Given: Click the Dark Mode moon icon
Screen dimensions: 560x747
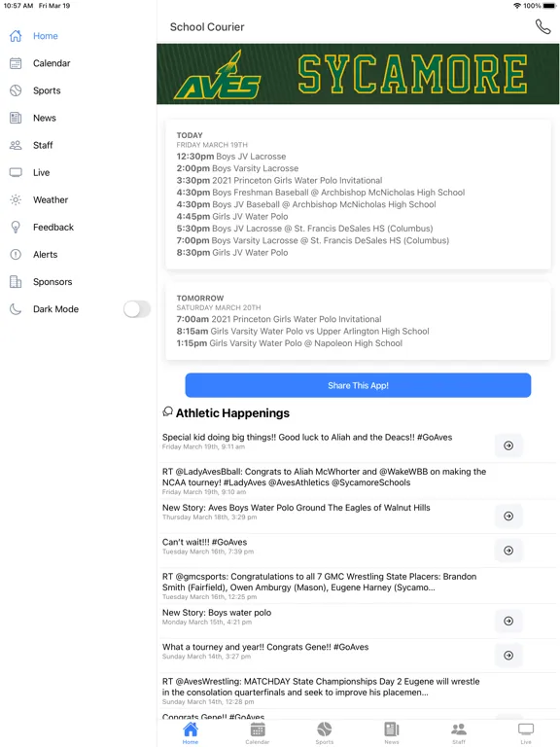Looking at the screenshot, I should (16, 309).
